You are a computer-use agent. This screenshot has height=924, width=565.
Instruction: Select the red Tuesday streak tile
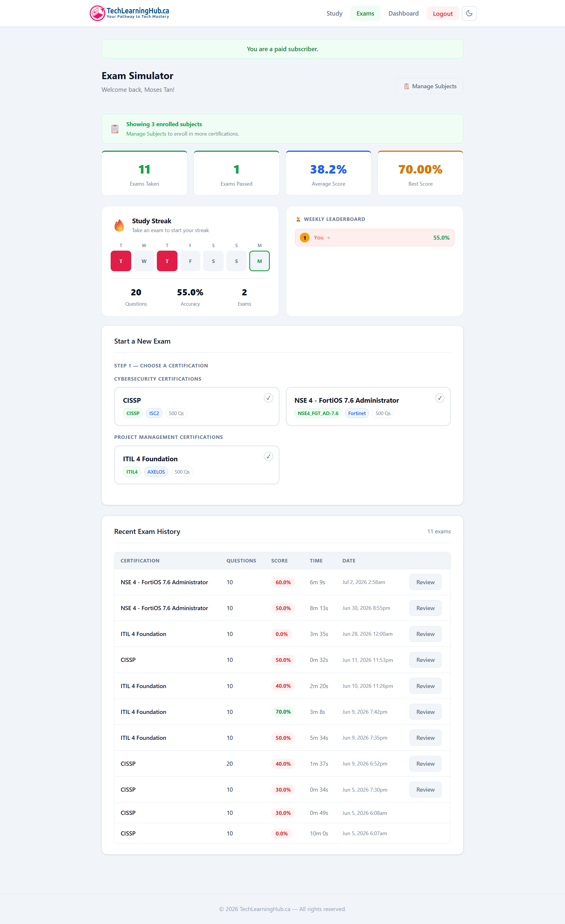click(x=121, y=261)
